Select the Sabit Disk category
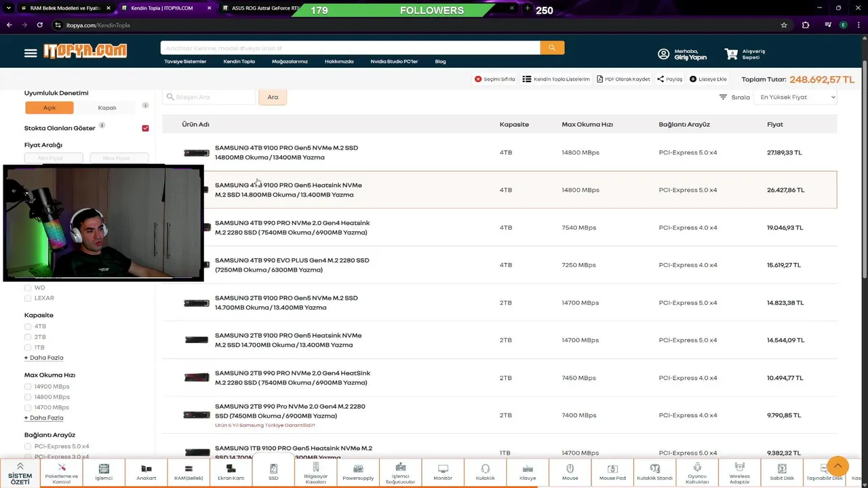Viewport: 868px width, 488px height. (782, 473)
